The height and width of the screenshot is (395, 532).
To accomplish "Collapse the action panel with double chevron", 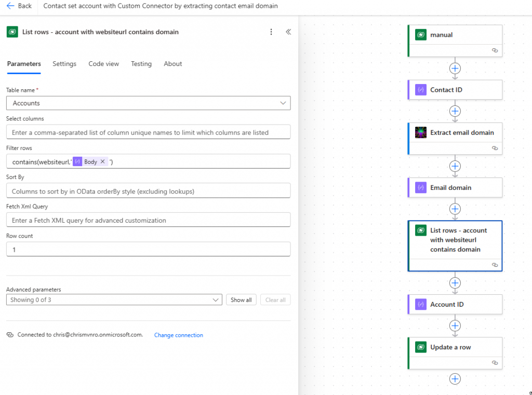I will 288,32.
